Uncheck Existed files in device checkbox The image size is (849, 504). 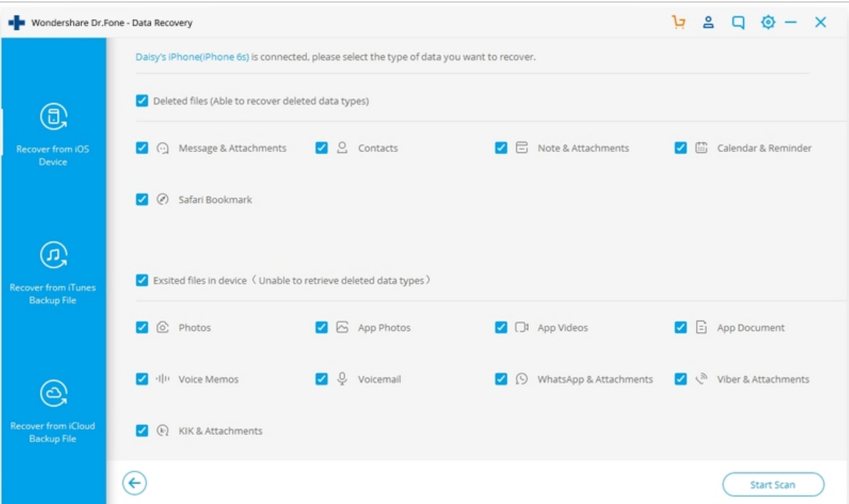pos(142,280)
